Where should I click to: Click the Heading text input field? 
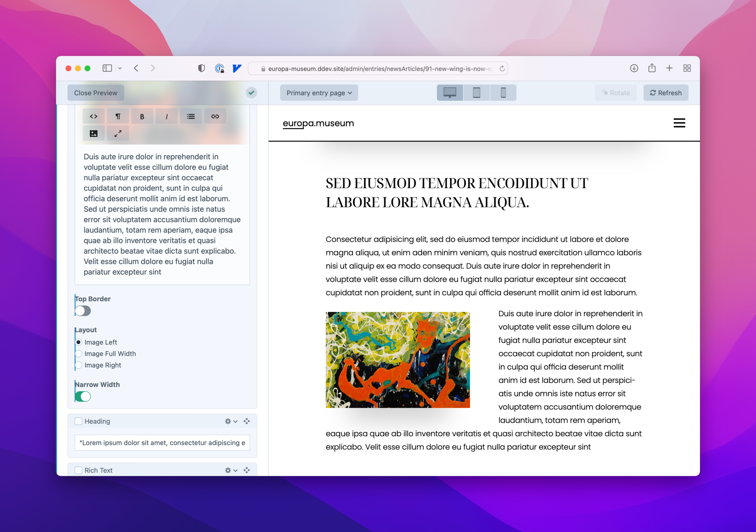point(162,443)
